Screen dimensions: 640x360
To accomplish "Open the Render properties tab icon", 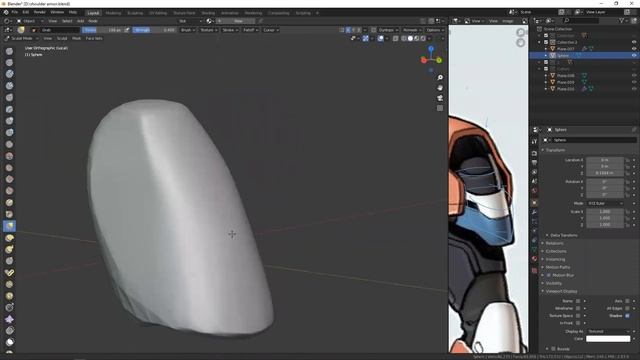I will [x=534, y=153].
